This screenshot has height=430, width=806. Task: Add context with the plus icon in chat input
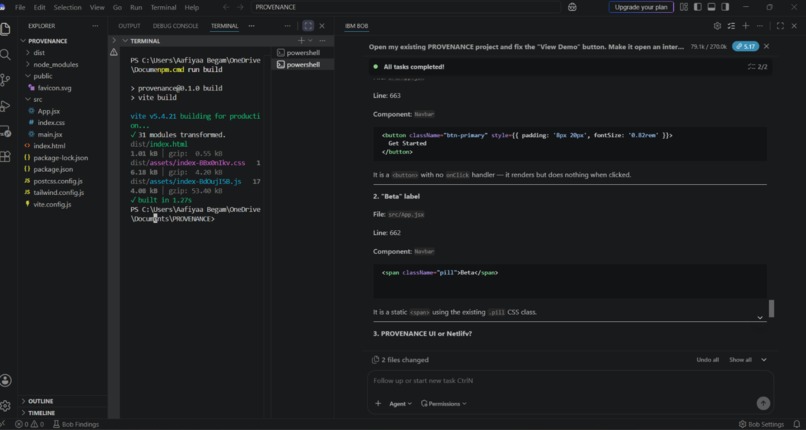(378, 404)
